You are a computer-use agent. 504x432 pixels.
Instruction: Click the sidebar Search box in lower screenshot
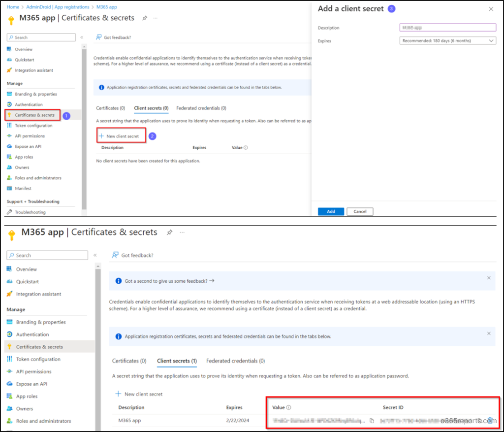click(47, 255)
